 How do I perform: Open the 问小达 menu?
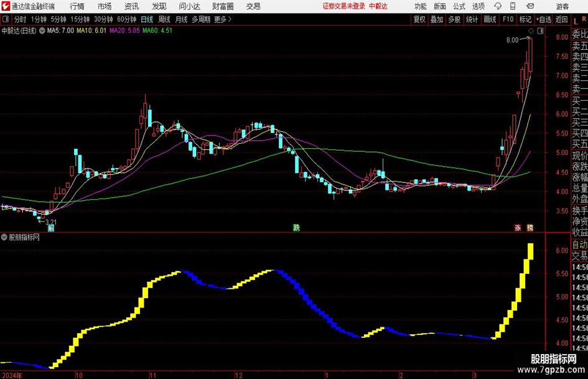pyautogui.click(x=190, y=6)
